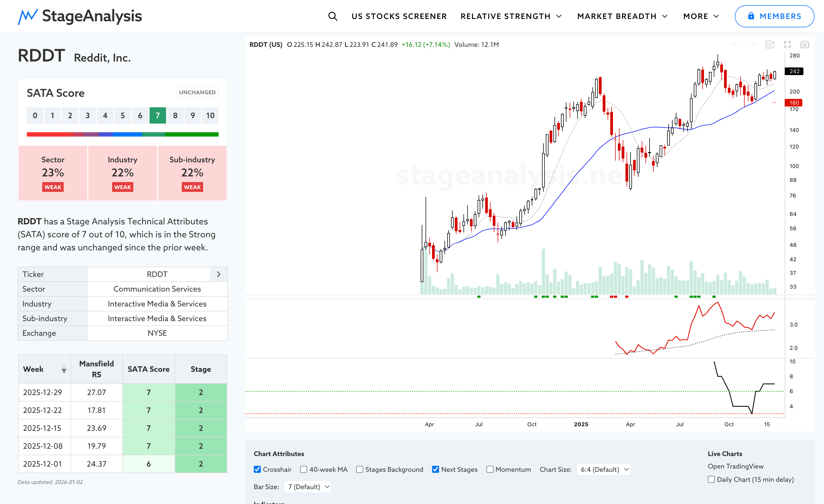Open the Relative Strength menu
The height and width of the screenshot is (504, 824).
pyautogui.click(x=511, y=16)
